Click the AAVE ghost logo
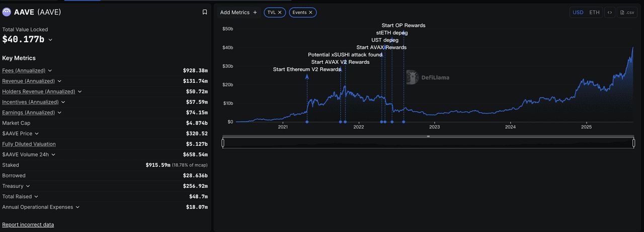Viewport: 644px width, 232px height. [7, 12]
